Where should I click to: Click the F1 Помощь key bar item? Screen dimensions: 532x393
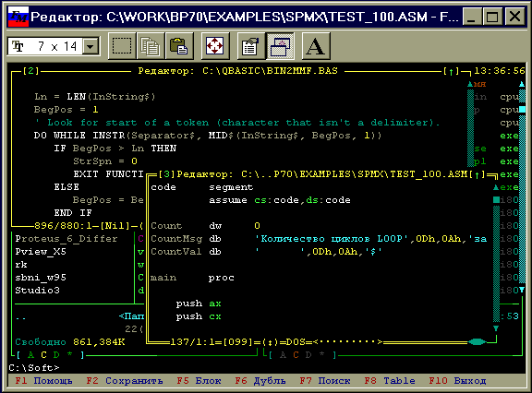click(43, 381)
